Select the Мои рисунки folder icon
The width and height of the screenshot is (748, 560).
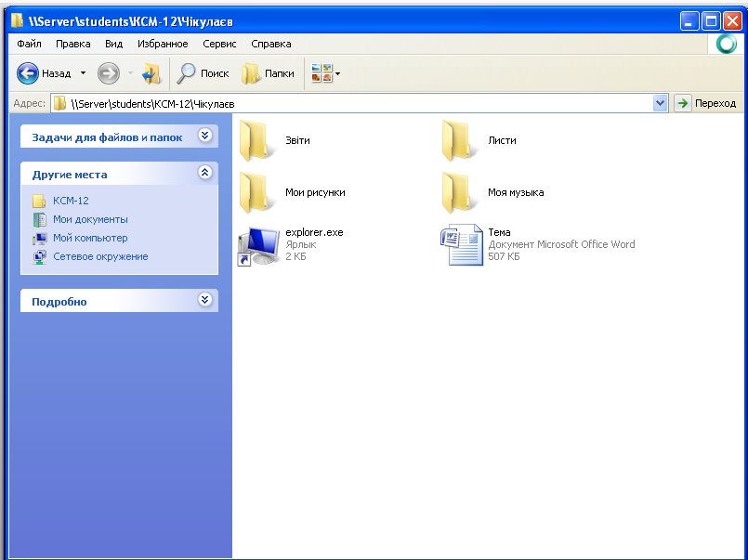256,192
